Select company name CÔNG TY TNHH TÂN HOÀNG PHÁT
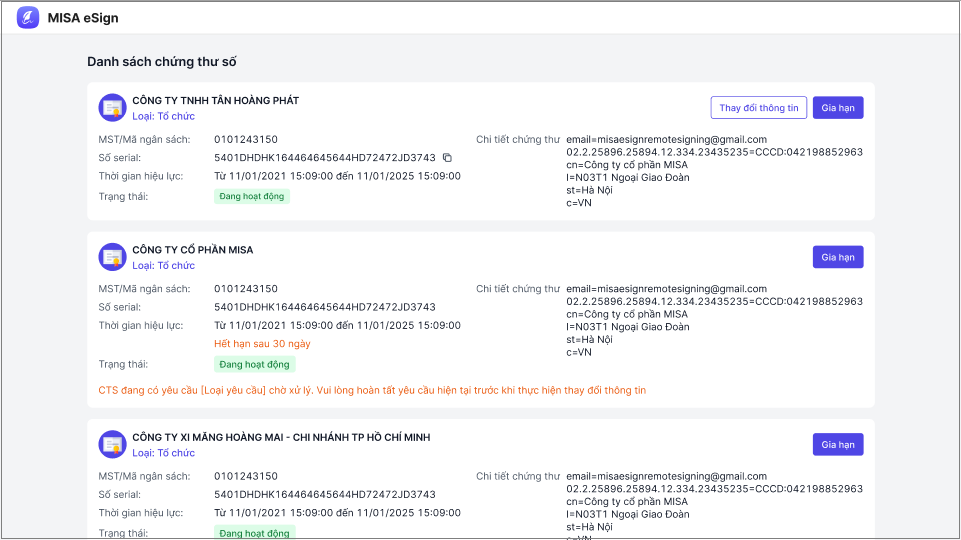Viewport: 961px width, 540px height. point(216,100)
